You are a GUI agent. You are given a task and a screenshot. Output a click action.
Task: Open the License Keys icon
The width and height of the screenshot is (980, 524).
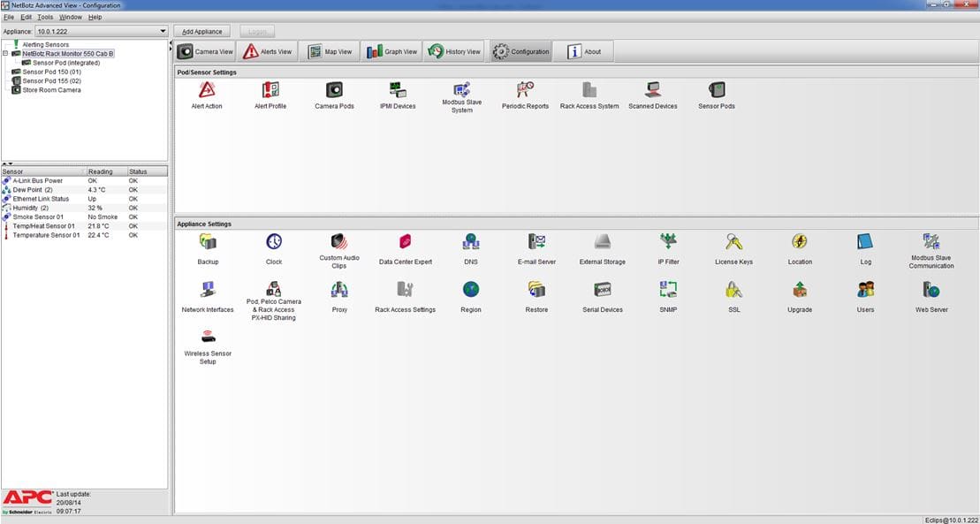pyautogui.click(x=734, y=242)
